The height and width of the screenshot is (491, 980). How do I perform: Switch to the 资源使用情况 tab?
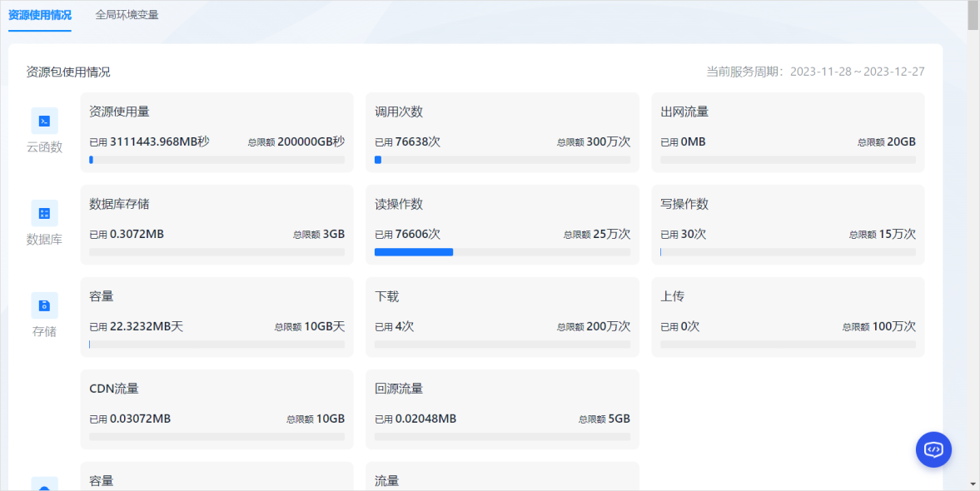39,14
